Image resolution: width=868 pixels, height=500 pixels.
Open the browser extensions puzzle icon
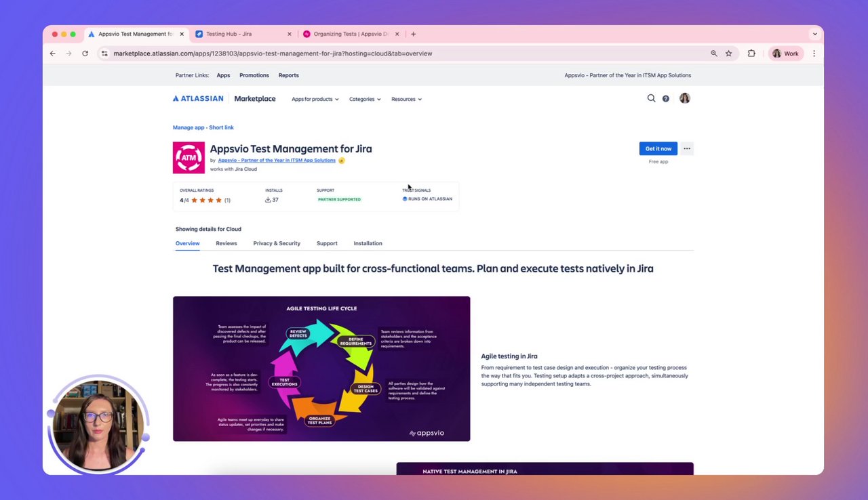(751, 54)
